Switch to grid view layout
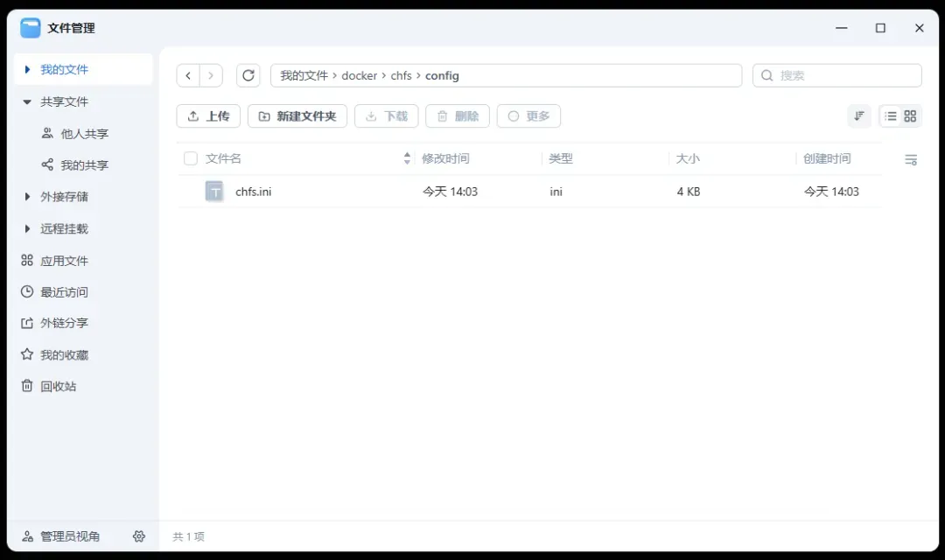Screen dimensions: 945x560 coord(910,115)
